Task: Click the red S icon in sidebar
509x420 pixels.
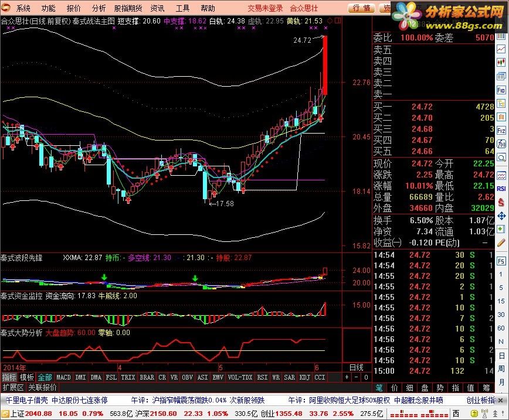Action: (x=501, y=202)
